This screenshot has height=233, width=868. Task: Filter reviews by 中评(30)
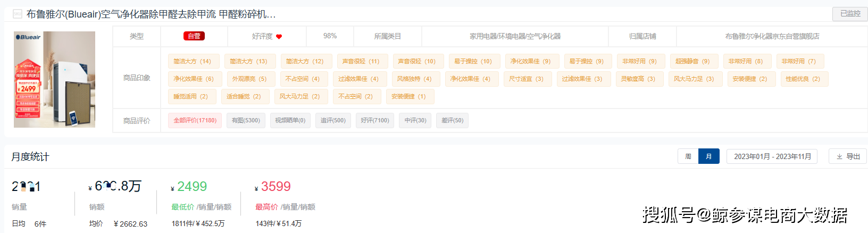tap(415, 120)
